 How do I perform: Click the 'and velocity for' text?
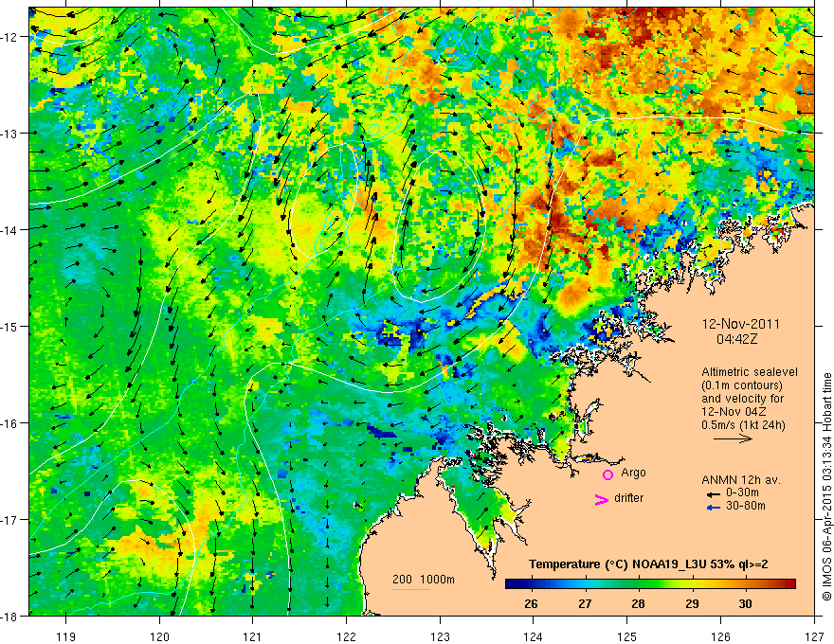tap(742, 399)
